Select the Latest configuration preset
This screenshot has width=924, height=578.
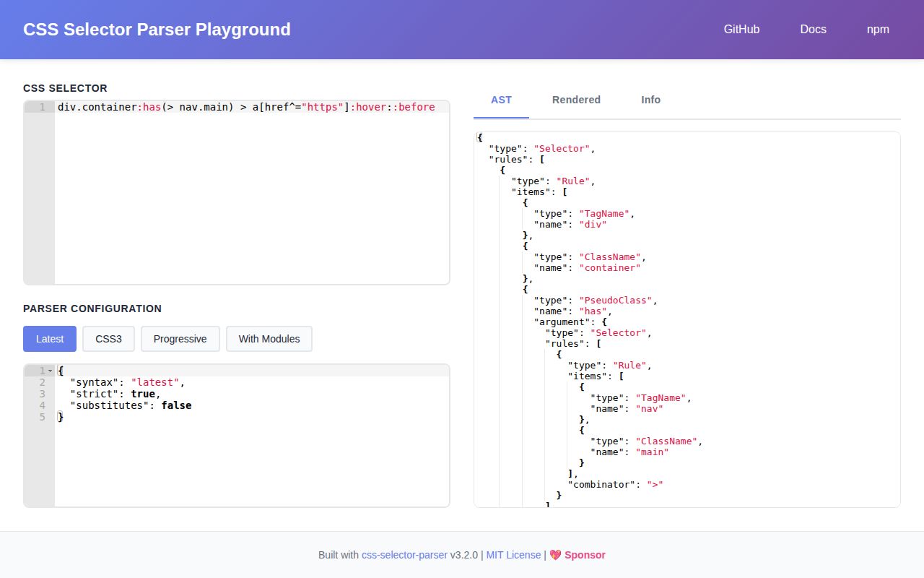coord(50,339)
